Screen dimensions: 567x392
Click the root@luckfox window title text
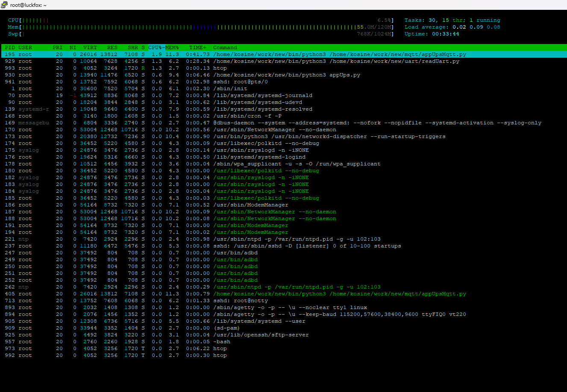29,5
